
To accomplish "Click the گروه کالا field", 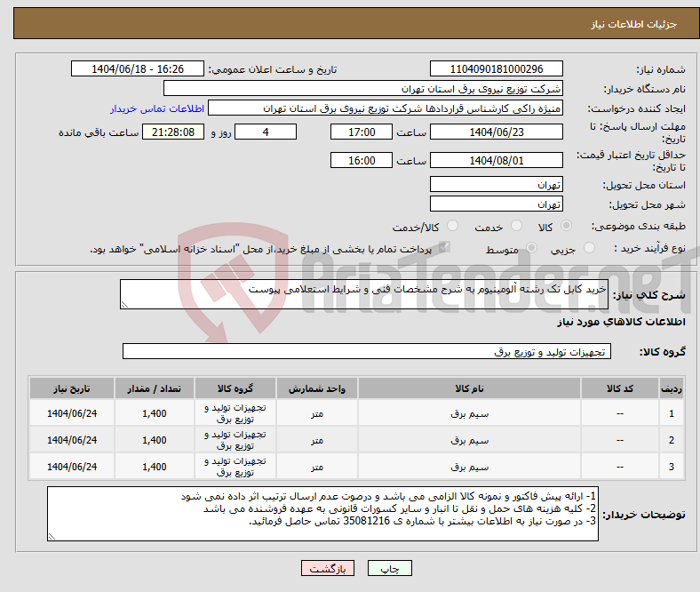I will [365, 352].
